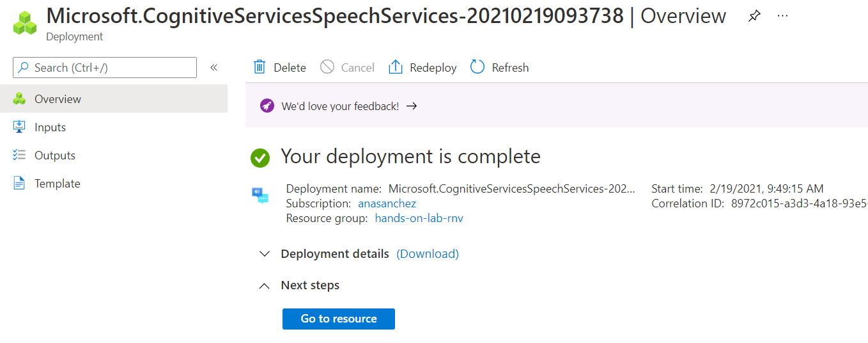The image size is (868, 343).
Task: Click the Correlation ID value text
Action: pos(799,203)
